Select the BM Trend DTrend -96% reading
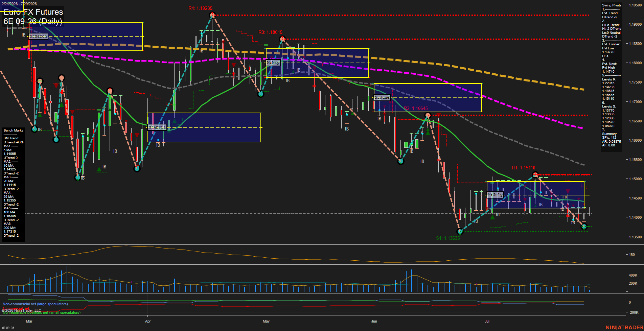This screenshot has width=644, height=331. coord(14,142)
